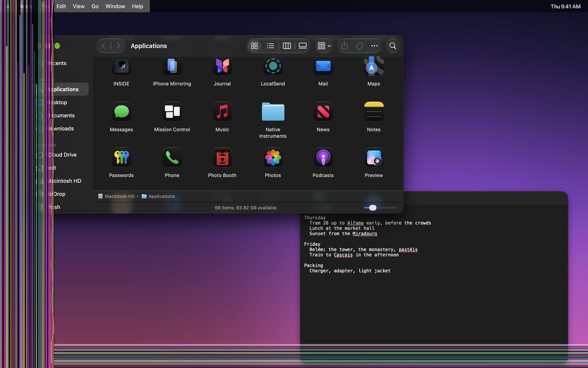The height and width of the screenshot is (368, 588).
Task: Click the 'Charger, adapter, light jacket' line
Action: click(350, 271)
